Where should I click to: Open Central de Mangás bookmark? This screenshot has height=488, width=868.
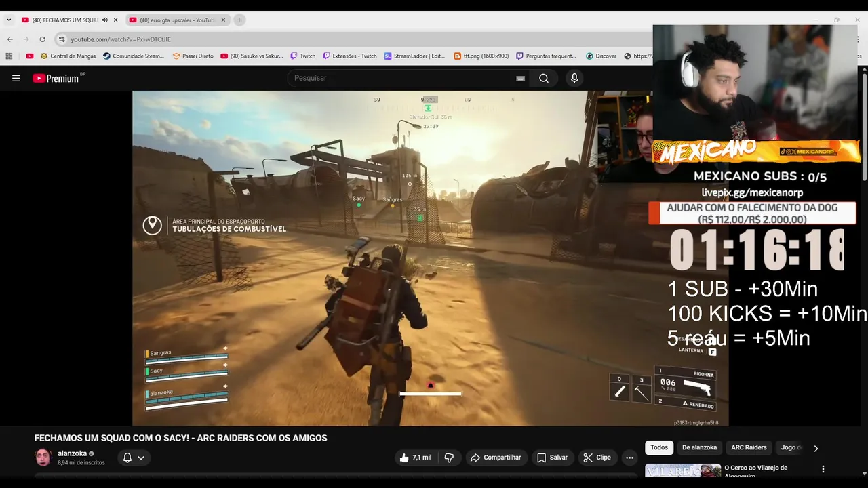[x=68, y=56]
